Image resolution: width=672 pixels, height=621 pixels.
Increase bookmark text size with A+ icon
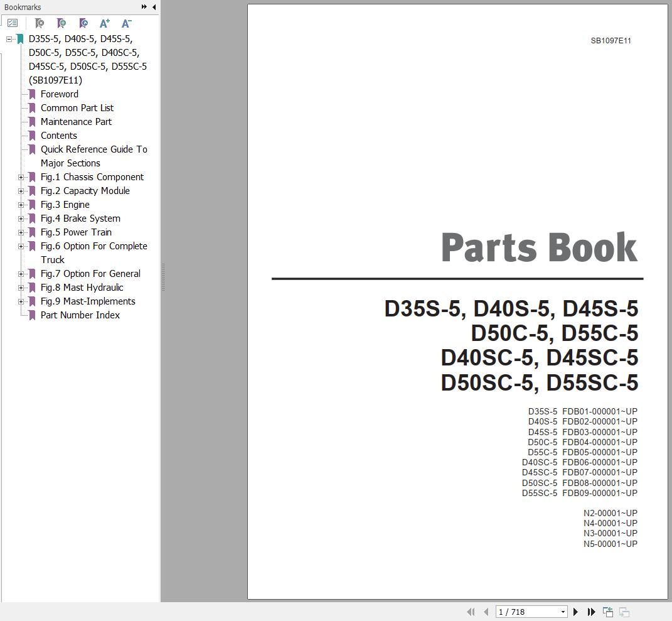pyautogui.click(x=105, y=23)
